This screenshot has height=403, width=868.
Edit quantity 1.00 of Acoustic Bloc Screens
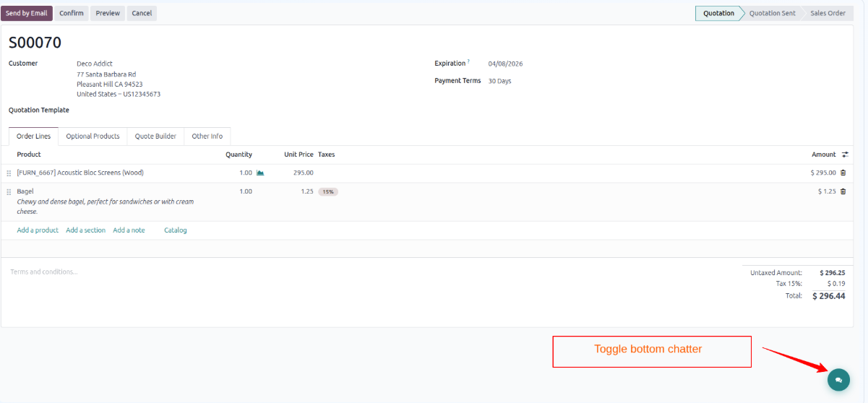click(x=246, y=173)
